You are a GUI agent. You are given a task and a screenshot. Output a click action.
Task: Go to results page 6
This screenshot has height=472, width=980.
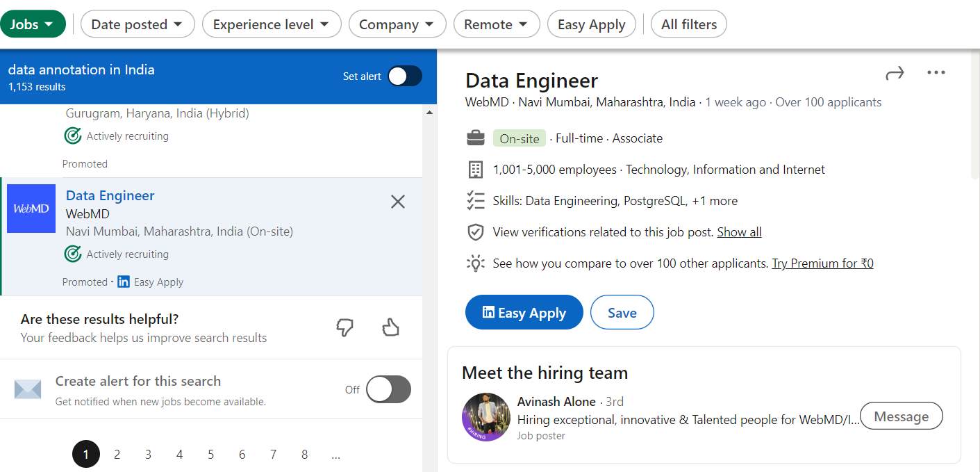242,455
